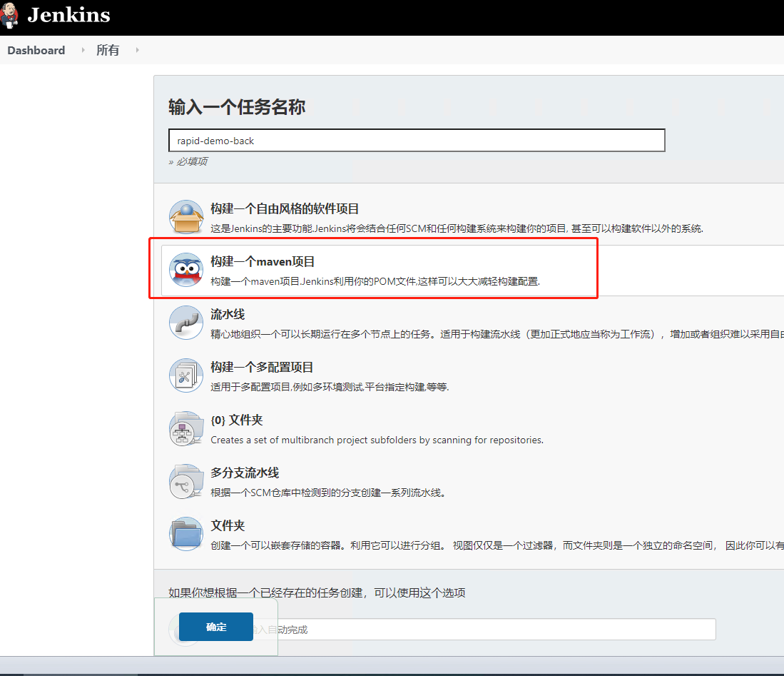784x676 pixels.
Task: Choose 构建一个自由风格的软件项目 title
Action: pos(285,208)
